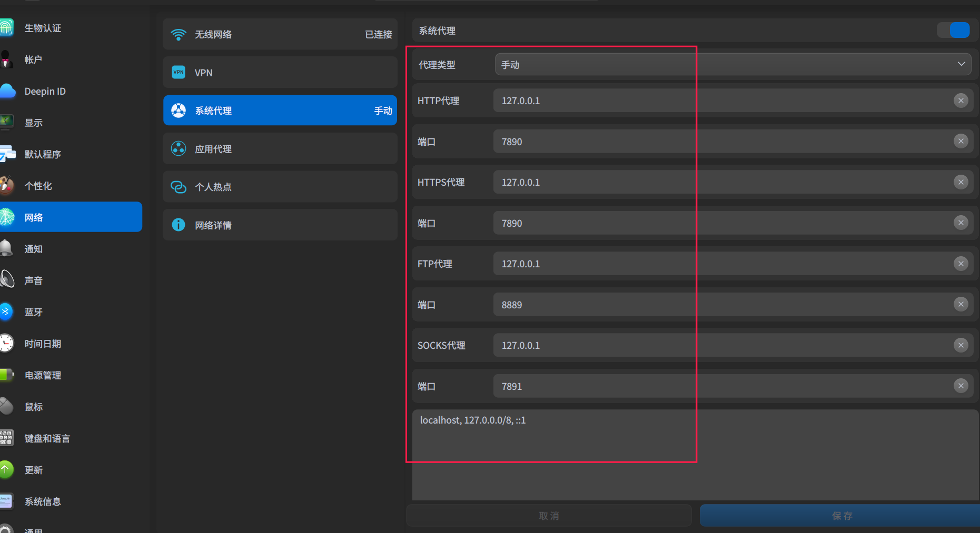The height and width of the screenshot is (533, 980).
Task: Open the 无线网络 wireless network page
Action: click(x=280, y=34)
